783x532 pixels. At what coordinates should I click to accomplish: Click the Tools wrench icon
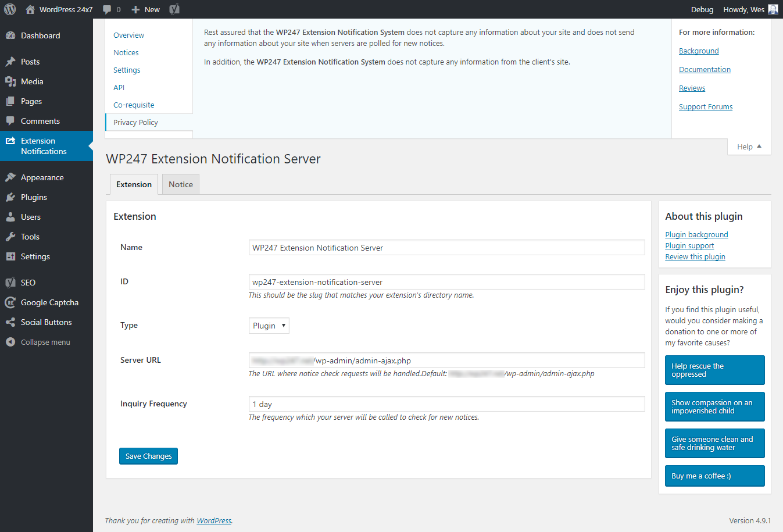[10, 237]
